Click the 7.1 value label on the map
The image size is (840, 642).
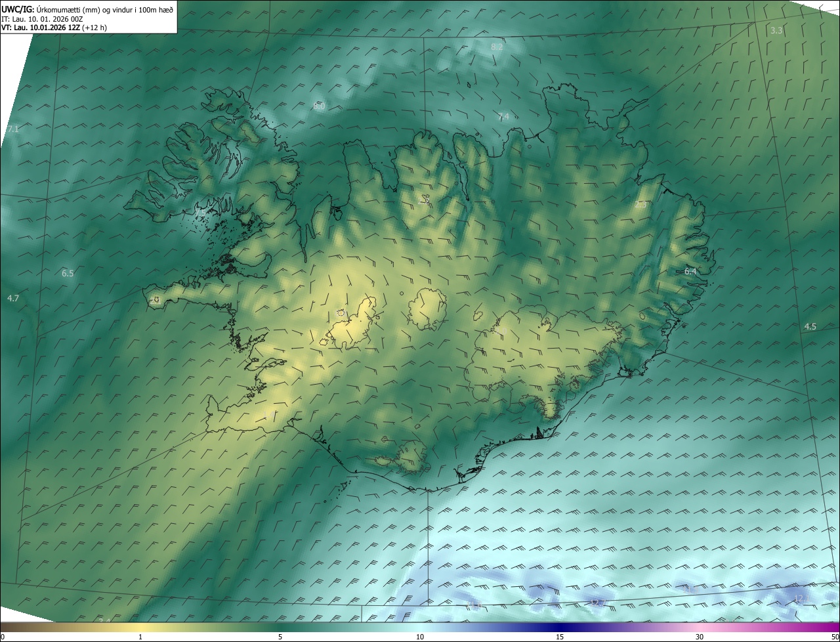[x=13, y=129]
